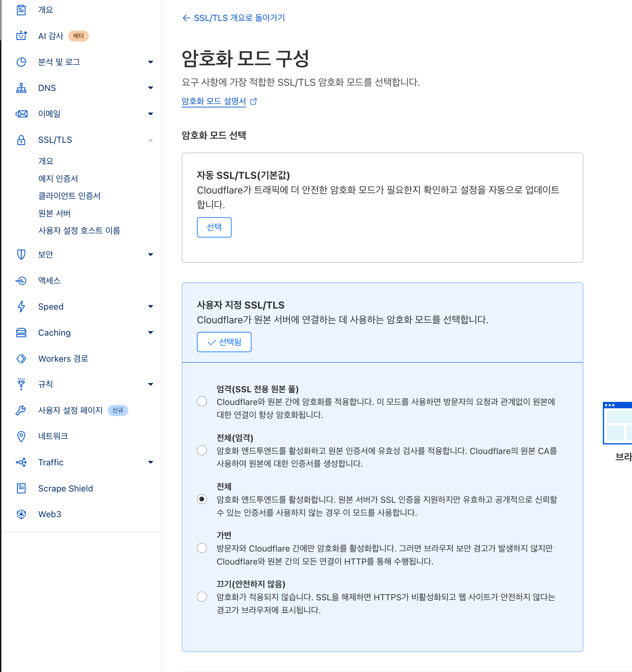632x672 pixels.
Task: Click the Speed lightning bolt icon
Action: pos(21,306)
